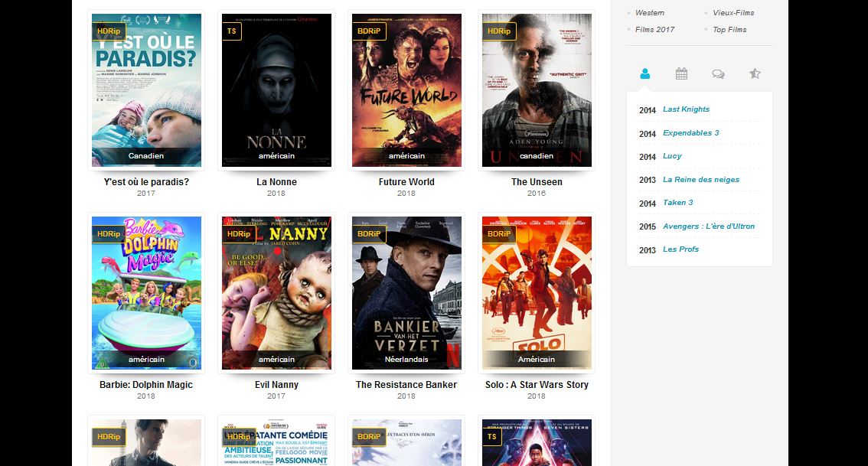The width and height of the screenshot is (868, 466).
Task: Open the Y'est où le paradis? poster
Action: pyautogui.click(x=146, y=90)
